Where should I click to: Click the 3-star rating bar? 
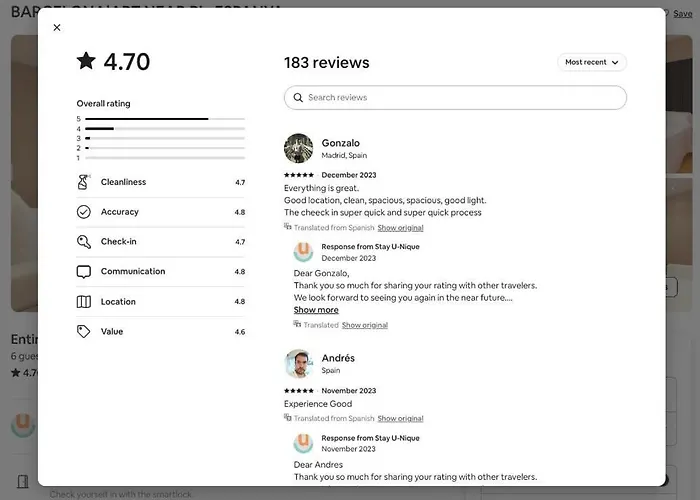165,138
